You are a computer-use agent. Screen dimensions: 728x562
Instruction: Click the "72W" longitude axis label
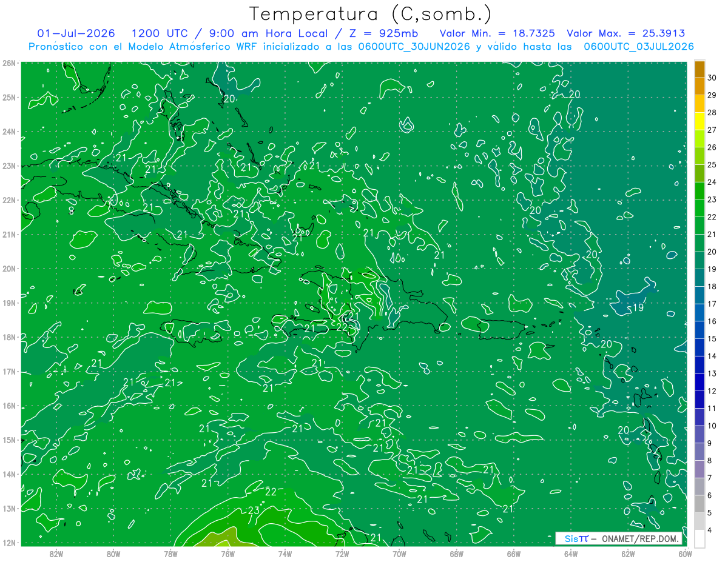pos(342,554)
